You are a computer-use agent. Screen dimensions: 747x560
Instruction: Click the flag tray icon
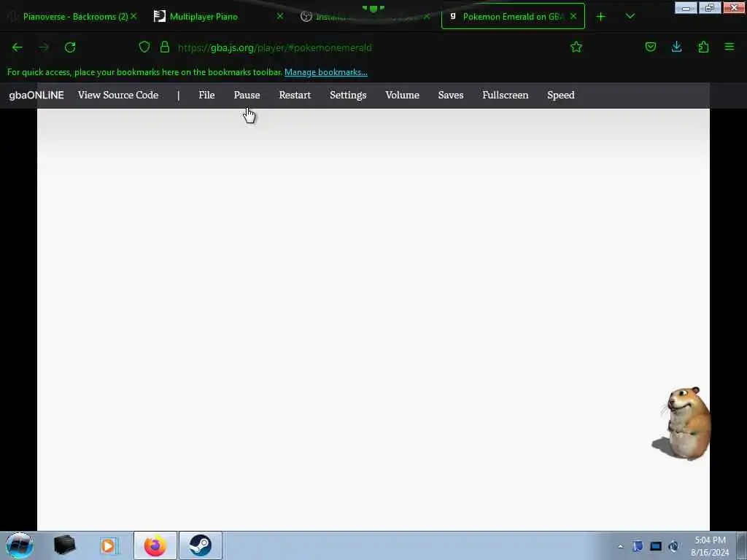pyautogui.click(x=638, y=546)
